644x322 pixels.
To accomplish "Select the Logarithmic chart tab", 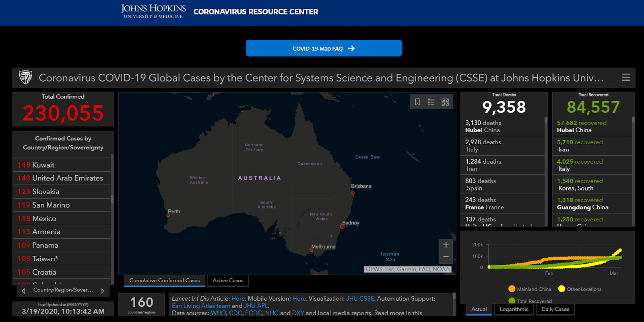I will (x=514, y=309).
